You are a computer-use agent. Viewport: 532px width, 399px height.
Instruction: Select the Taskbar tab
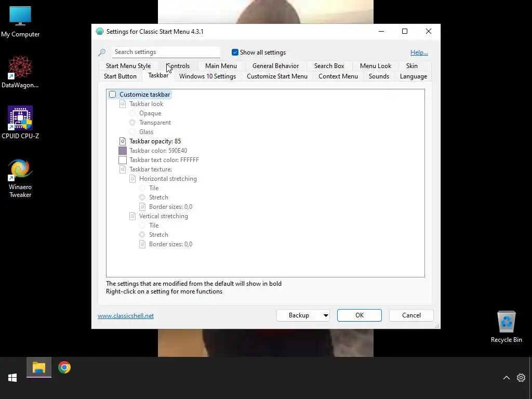coord(158,75)
